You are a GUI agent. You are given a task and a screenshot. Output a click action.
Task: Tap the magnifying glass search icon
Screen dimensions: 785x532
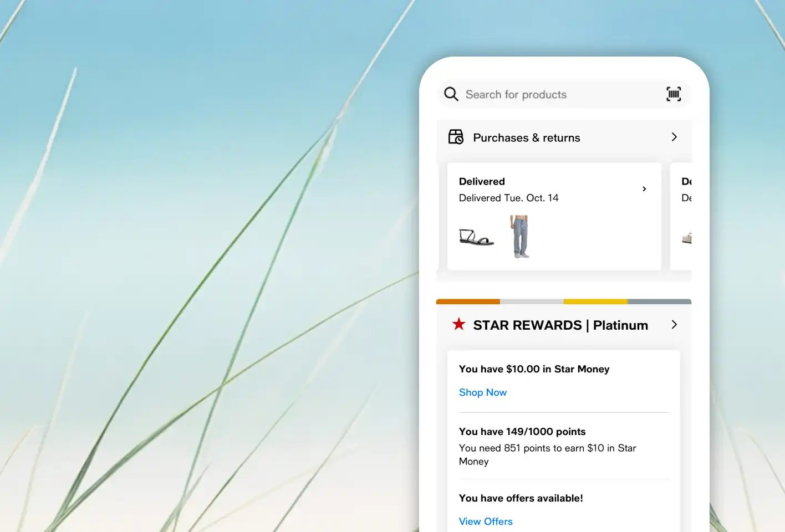click(x=451, y=94)
